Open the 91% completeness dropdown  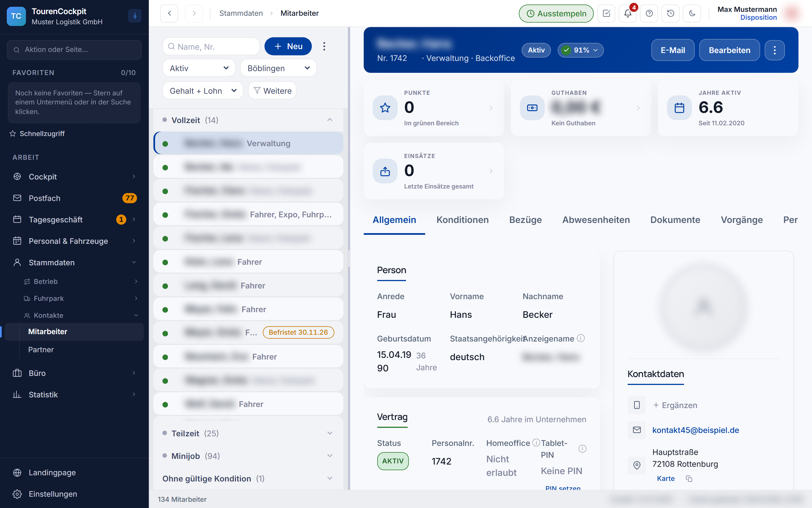581,50
